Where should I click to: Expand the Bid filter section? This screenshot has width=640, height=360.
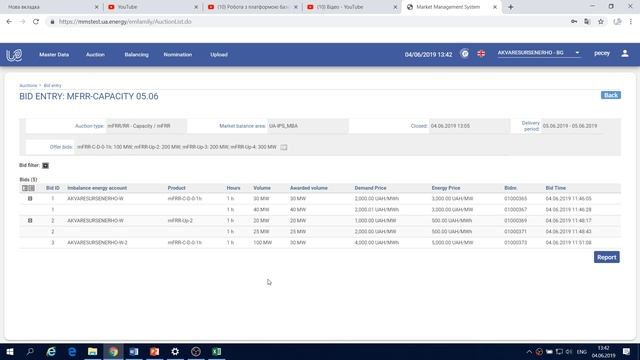pyautogui.click(x=45, y=165)
